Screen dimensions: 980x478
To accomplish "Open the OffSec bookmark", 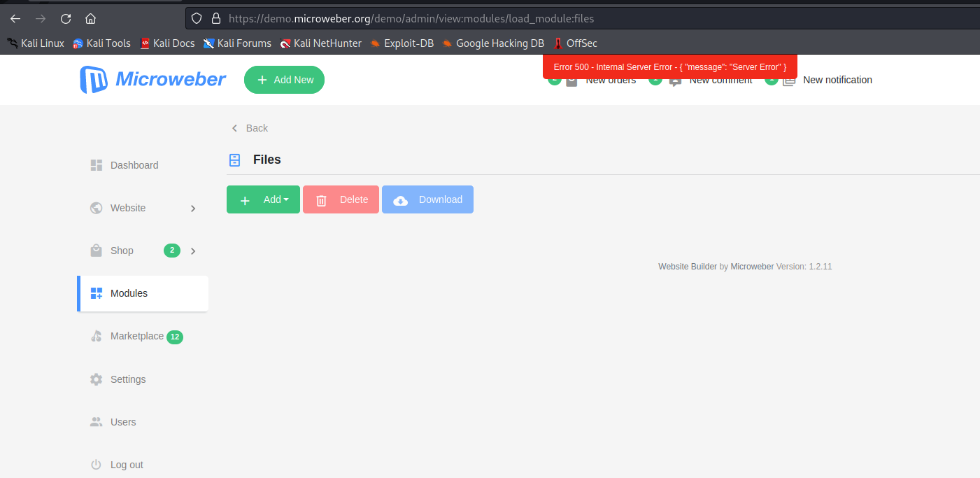I will click(x=575, y=43).
